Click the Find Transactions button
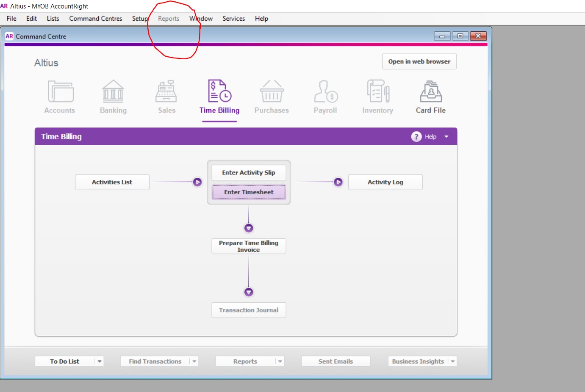The height and width of the screenshot is (392, 585). (155, 362)
